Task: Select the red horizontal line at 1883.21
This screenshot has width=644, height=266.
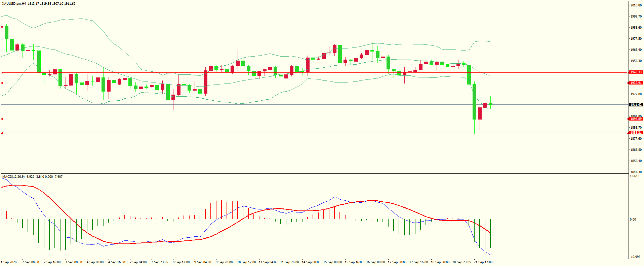Action: (314, 133)
